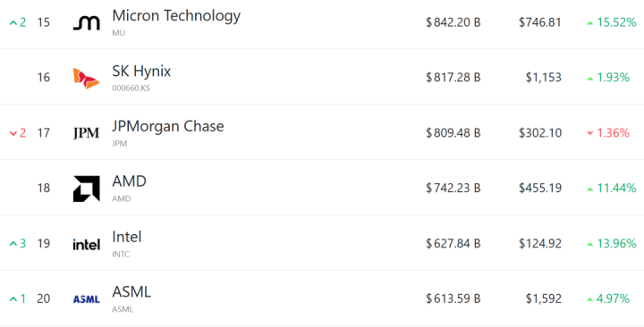Open the JPMorgan Chase company link
This screenshot has height=327, width=644.
click(x=168, y=126)
